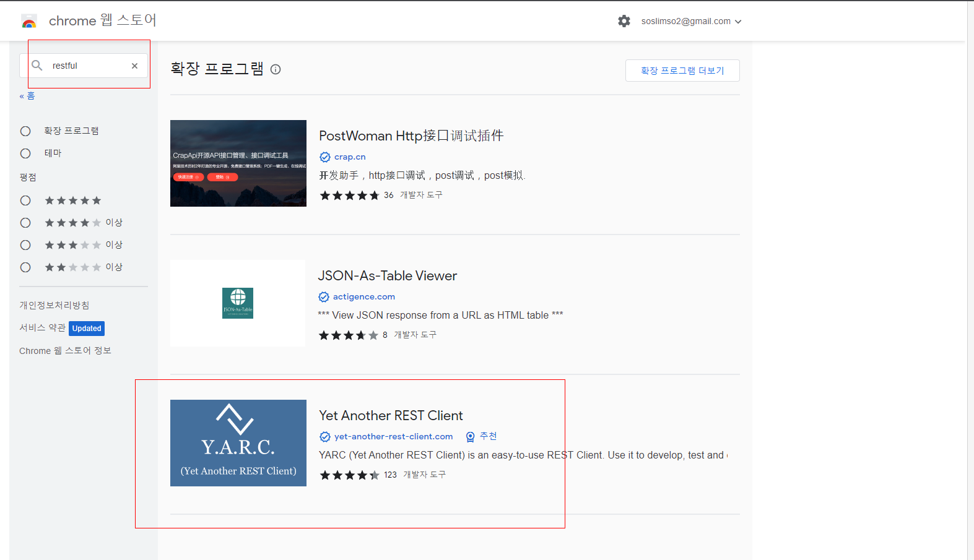974x560 pixels.
Task: Select the 확장 프로그램 radio filter
Action: point(25,131)
